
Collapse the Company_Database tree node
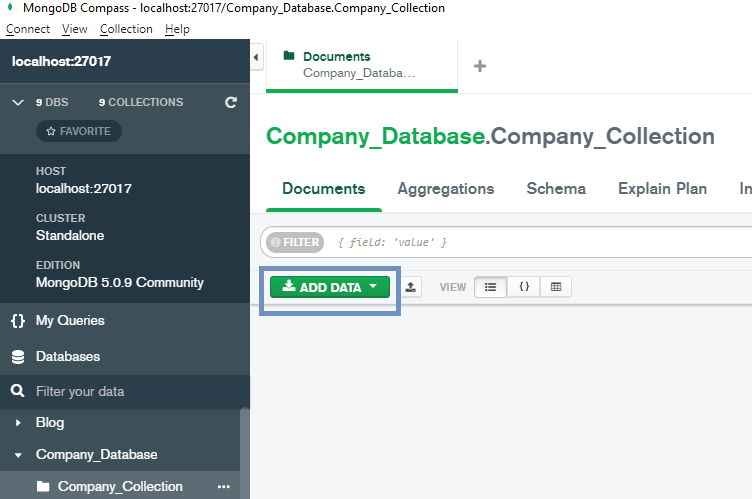(x=18, y=455)
